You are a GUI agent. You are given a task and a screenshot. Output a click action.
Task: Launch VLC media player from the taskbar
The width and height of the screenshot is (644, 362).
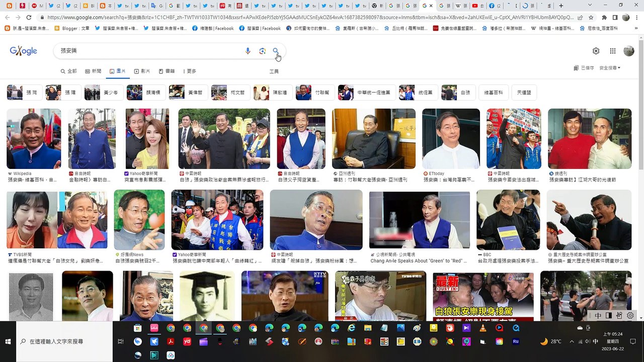(483, 328)
